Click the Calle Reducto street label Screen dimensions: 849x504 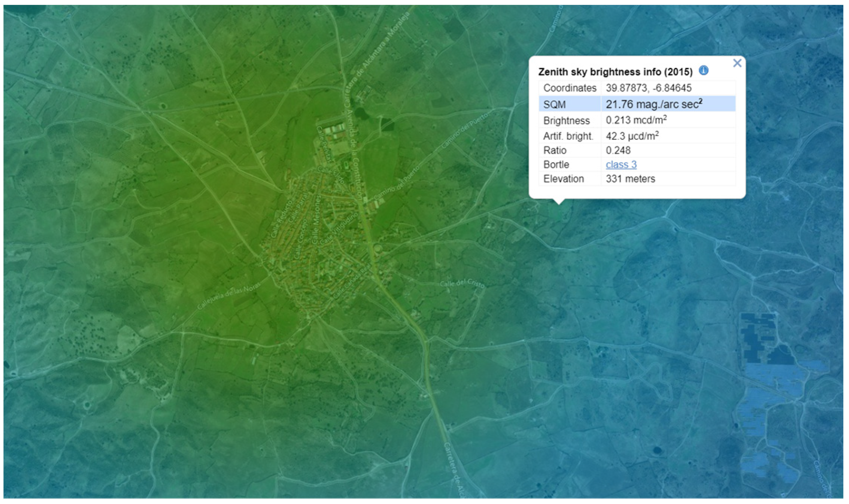(281, 219)
